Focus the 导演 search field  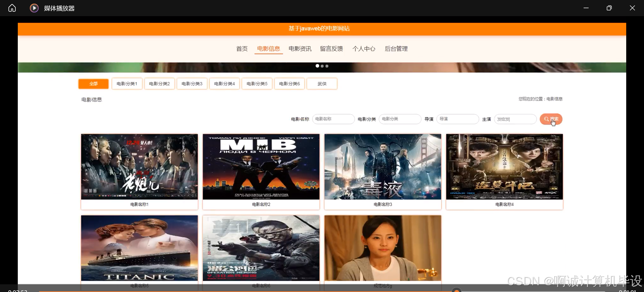(458, 119)
